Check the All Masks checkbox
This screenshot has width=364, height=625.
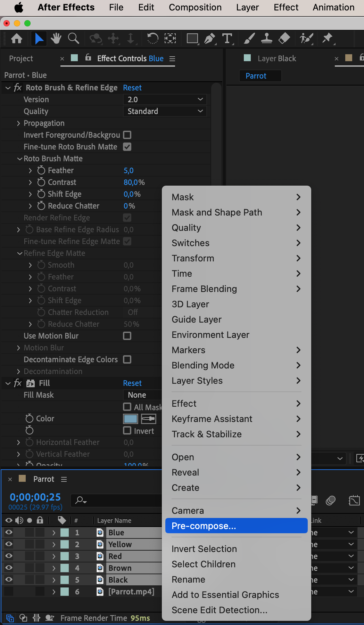pyautogui.click(x=127, y=407)
